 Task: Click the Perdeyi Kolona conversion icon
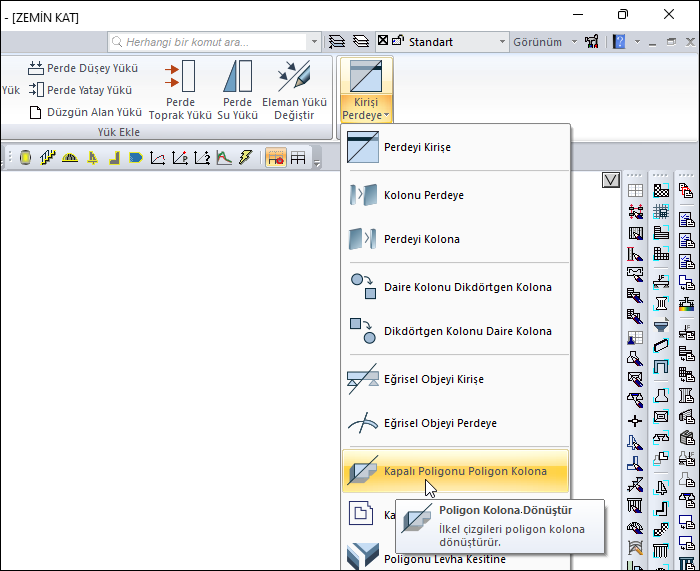361,239
